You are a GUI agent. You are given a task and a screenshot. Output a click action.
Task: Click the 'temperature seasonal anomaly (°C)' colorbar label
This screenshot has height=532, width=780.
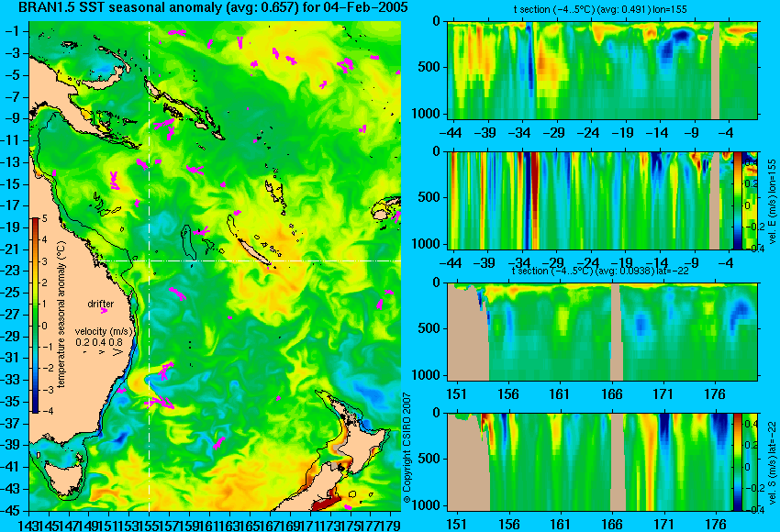click(61, 316)
